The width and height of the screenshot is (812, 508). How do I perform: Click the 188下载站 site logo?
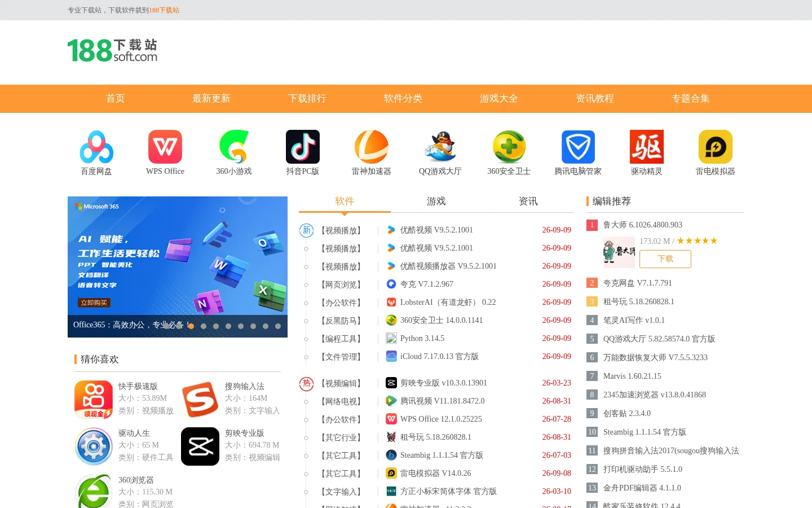click(112, 50)
